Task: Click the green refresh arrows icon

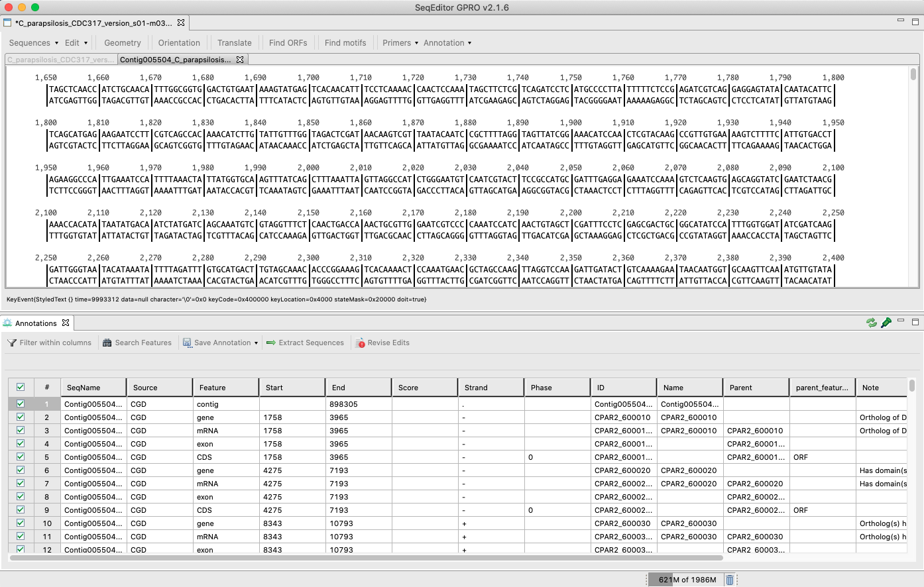Action: coord(872,323)
